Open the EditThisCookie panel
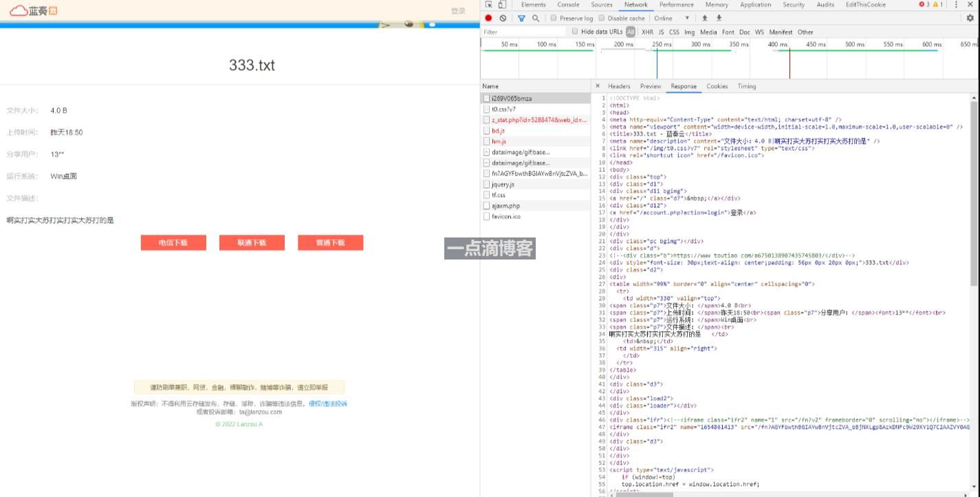 (866, 4)
